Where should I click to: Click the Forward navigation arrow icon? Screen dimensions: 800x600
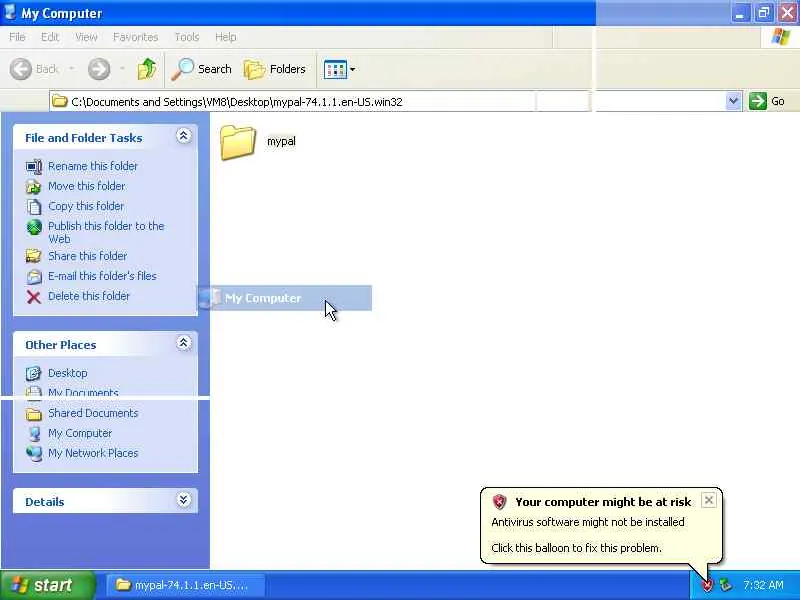click(x=99, y=69)
